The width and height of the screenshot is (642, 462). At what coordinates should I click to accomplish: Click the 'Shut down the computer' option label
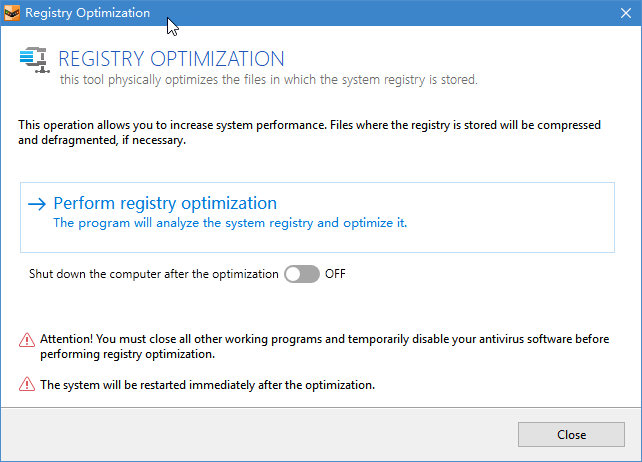pos(153,274)
